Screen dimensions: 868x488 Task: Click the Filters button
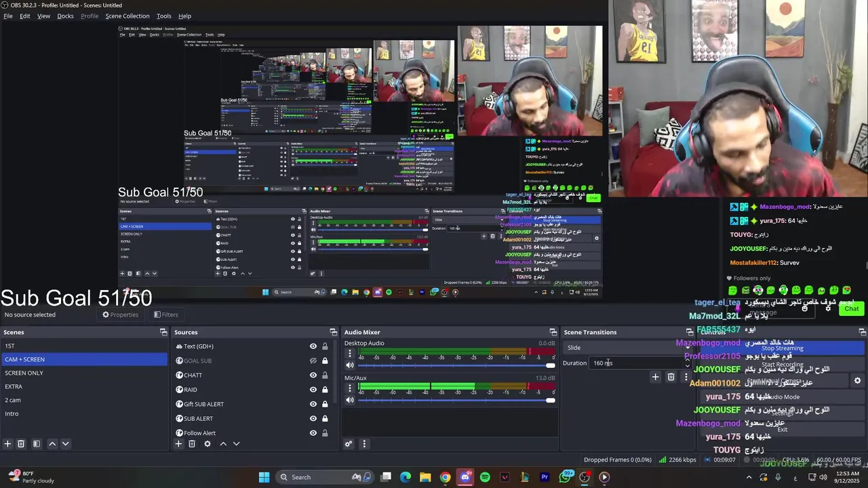[166, 314]
